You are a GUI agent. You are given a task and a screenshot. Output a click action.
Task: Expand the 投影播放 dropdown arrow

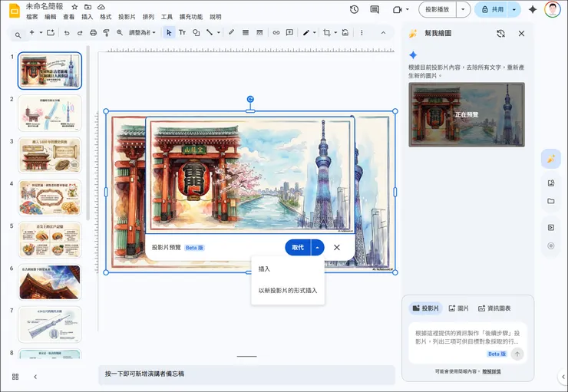point(463,9)
